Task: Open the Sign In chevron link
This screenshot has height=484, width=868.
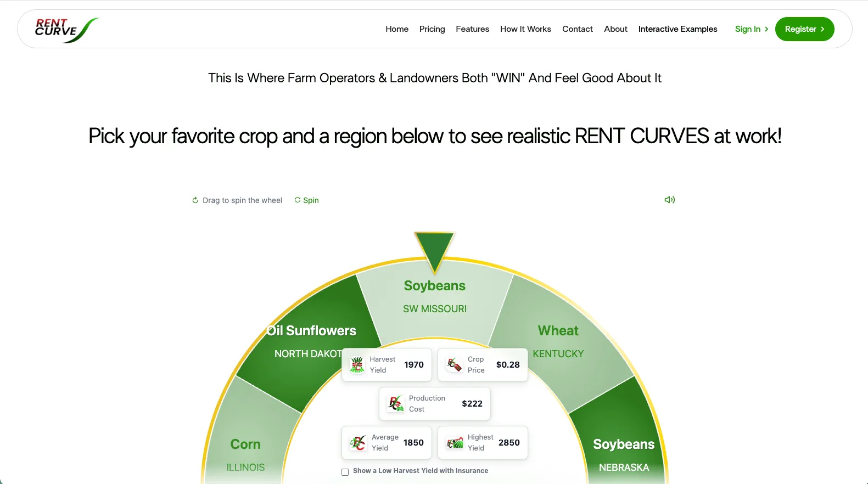Action: (x=752, y=29)
